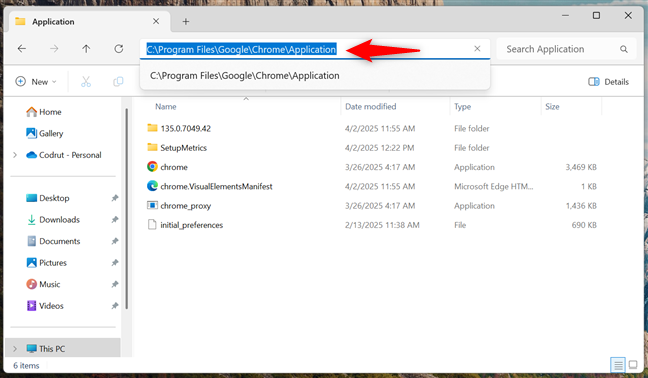Viewport: 648px width, 378px height.
Task: Open Pictures in quick access
Action: pos(46,262)
